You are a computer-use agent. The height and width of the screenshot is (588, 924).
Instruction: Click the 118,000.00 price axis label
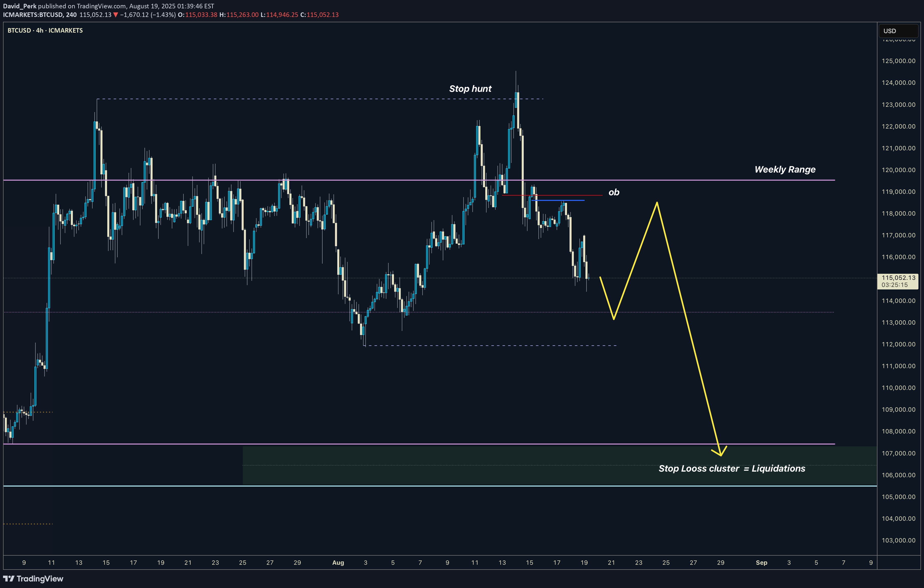click(898, 213)
